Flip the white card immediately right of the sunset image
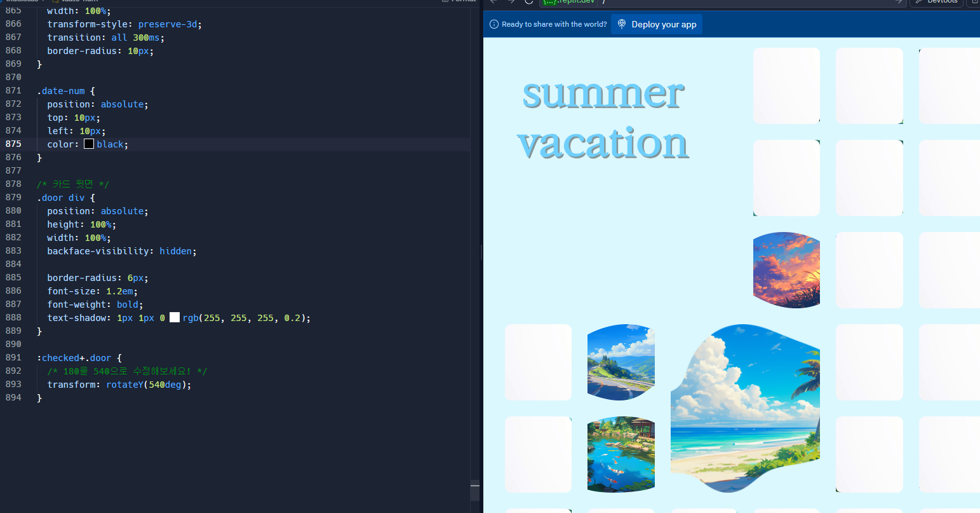980x513 pixels. (x=869, y=270)
